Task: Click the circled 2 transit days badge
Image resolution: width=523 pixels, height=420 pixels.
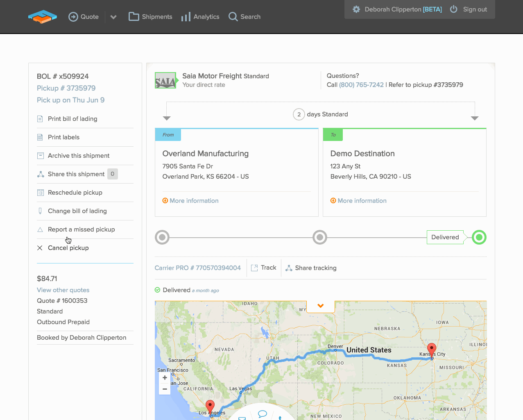Action: coord(299,114)
